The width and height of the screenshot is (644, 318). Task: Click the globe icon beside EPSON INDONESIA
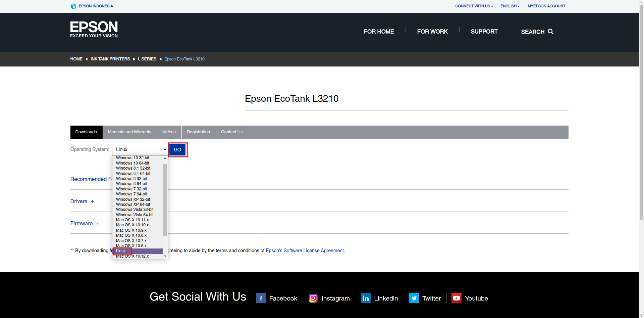click(x=73, y=6)
